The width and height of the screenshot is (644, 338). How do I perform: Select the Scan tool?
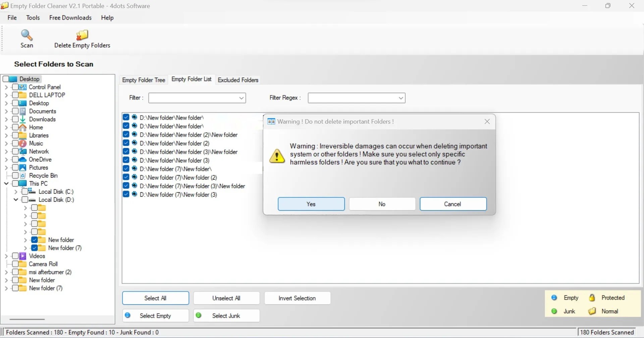click(27, 39)
